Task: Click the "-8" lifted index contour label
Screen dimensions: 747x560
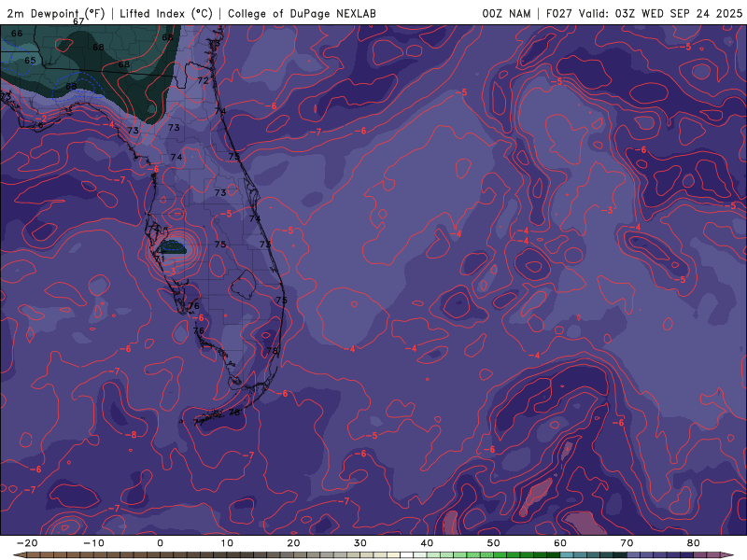Action: (x=131, y=435)
